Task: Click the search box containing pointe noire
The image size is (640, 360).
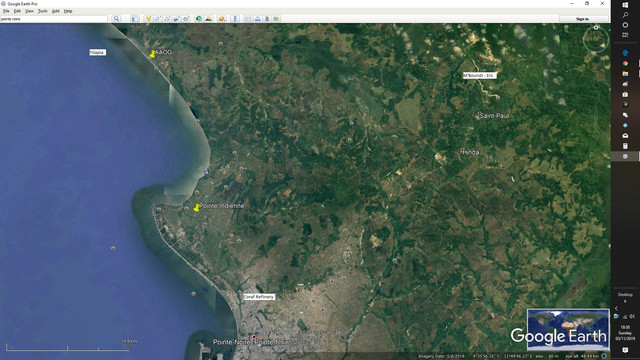Action: (53, 19)
